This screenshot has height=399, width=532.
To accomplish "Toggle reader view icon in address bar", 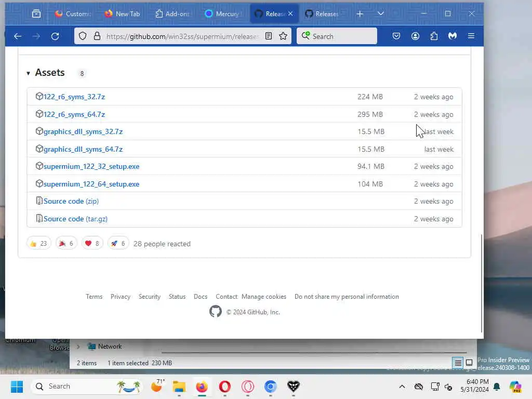I will 269,36.
